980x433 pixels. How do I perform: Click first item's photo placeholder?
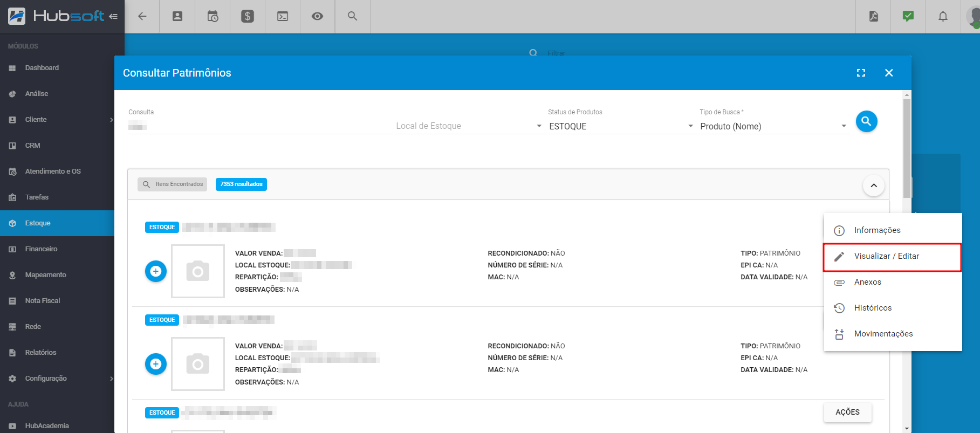tap(198, 271)
